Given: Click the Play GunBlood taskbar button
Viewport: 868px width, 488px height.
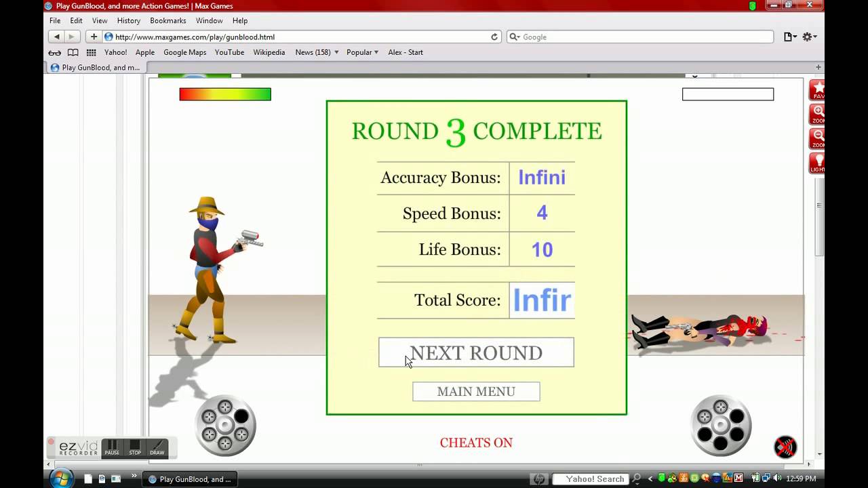Looking at the screenshot, I should (190, 479).
